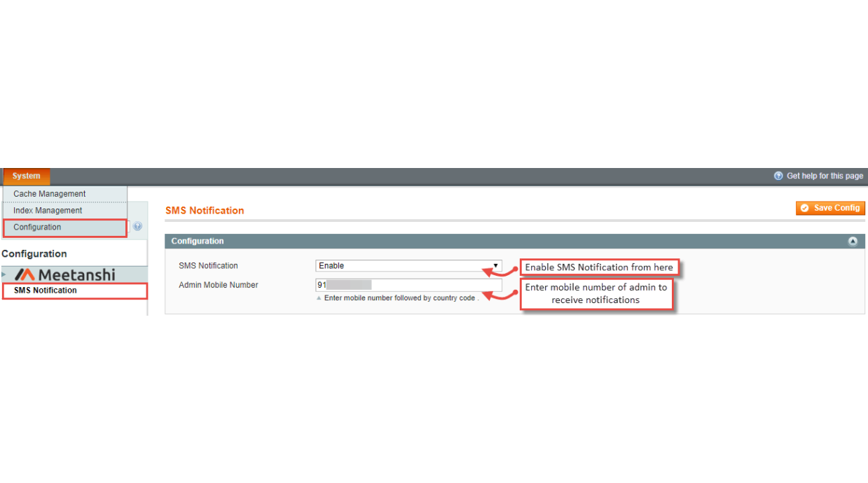The height and width of the screenshot is (483, 868).
Task: Click the checkmark icon inside Save Config button
Action: coord(805,208)
